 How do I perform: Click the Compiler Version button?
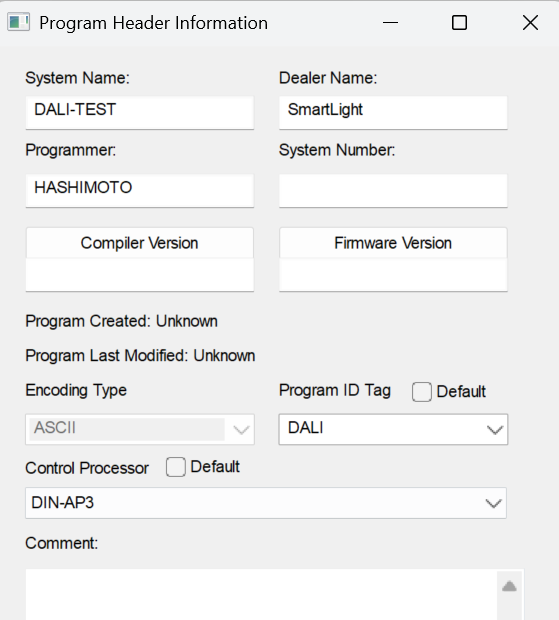[x=140, y=243]
